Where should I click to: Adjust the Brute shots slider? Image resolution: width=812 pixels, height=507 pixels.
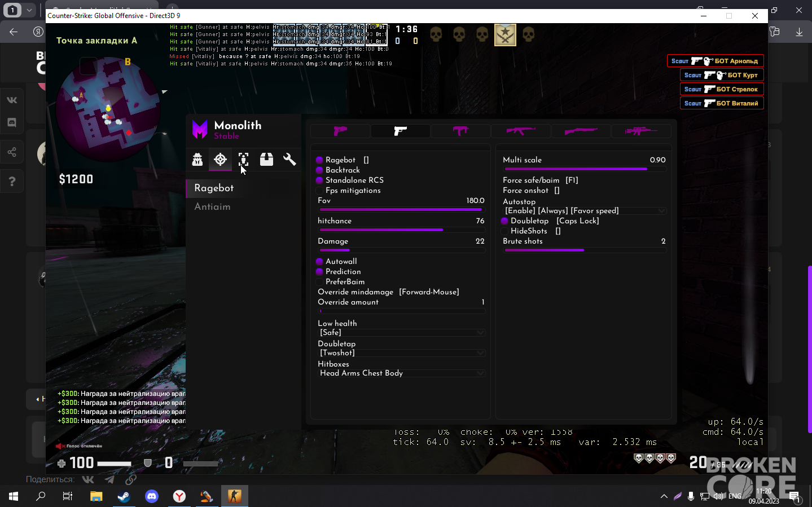(585, 250)
